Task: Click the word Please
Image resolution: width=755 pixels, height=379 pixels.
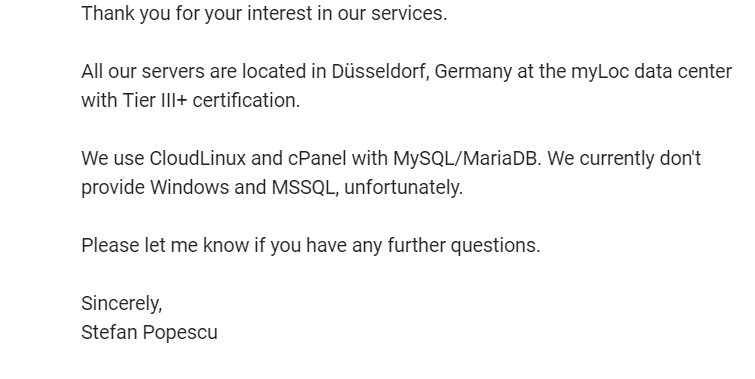Action: (110, 246)
